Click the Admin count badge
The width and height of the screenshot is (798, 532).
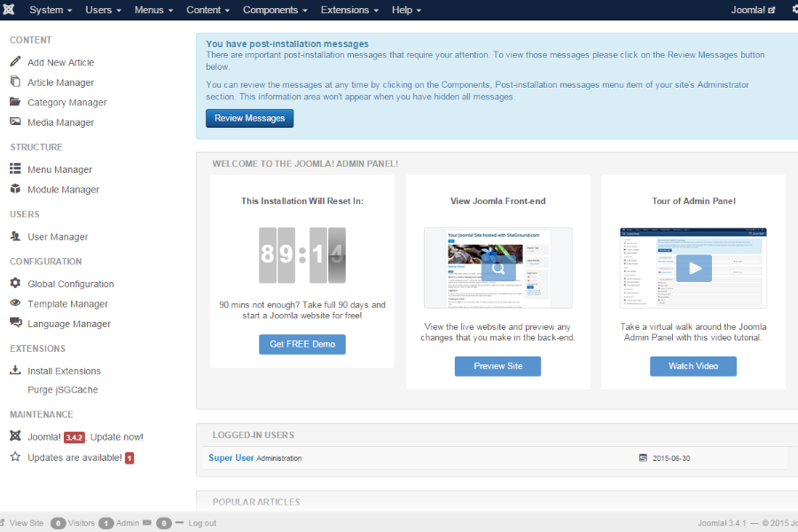pyautogui.click(x=106, y=523)
